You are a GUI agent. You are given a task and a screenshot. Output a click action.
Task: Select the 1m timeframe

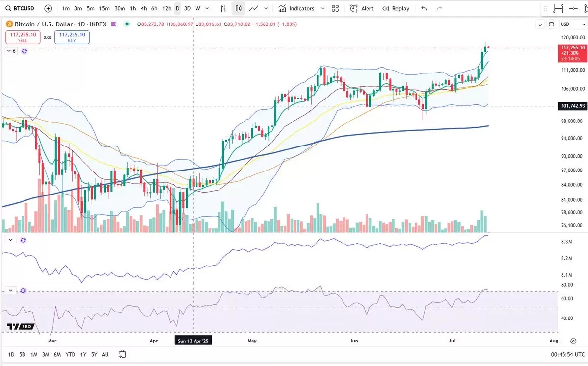(66, 8)
